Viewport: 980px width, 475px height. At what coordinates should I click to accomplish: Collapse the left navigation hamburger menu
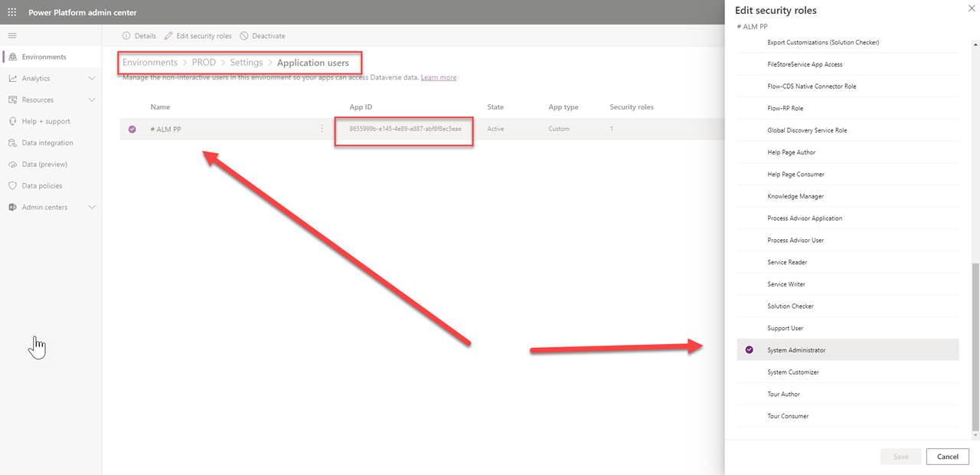point(12,36)
